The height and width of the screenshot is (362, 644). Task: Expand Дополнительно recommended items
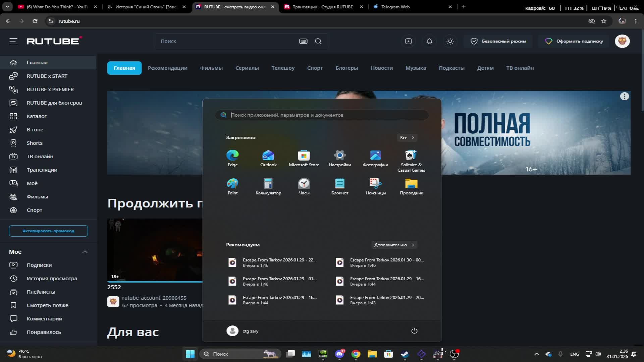[x=394, y=245]
